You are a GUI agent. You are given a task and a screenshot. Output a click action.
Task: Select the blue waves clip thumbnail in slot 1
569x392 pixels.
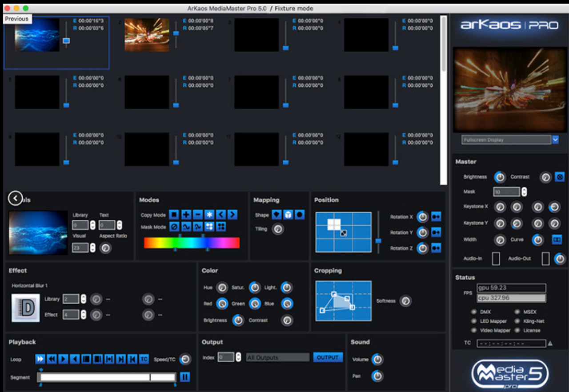(x=37, y=35)
